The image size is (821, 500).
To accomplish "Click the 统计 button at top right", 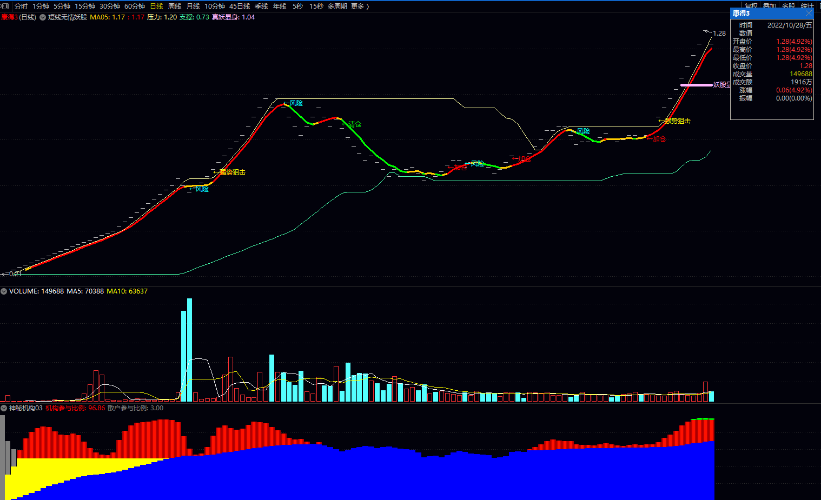I will coord(807,6).
